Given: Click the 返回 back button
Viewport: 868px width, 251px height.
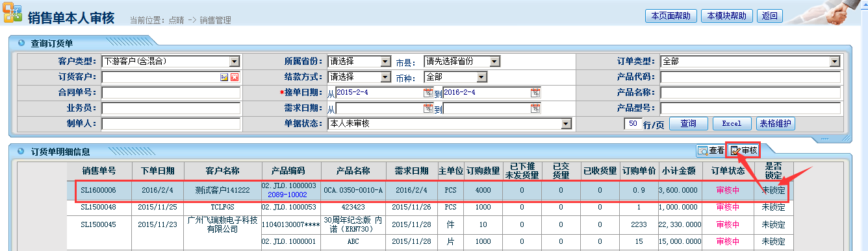Looking at the screenshot, I should pos(770,16).
